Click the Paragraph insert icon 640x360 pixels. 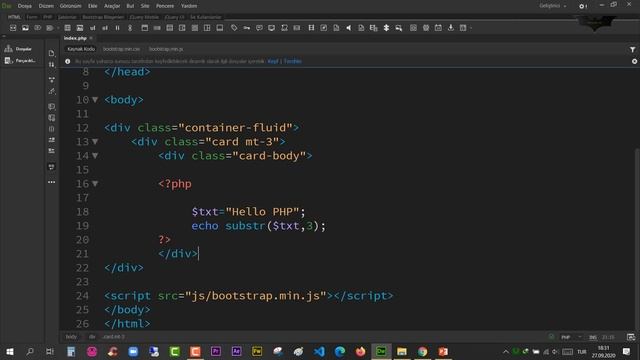click(x=38, y=28)
